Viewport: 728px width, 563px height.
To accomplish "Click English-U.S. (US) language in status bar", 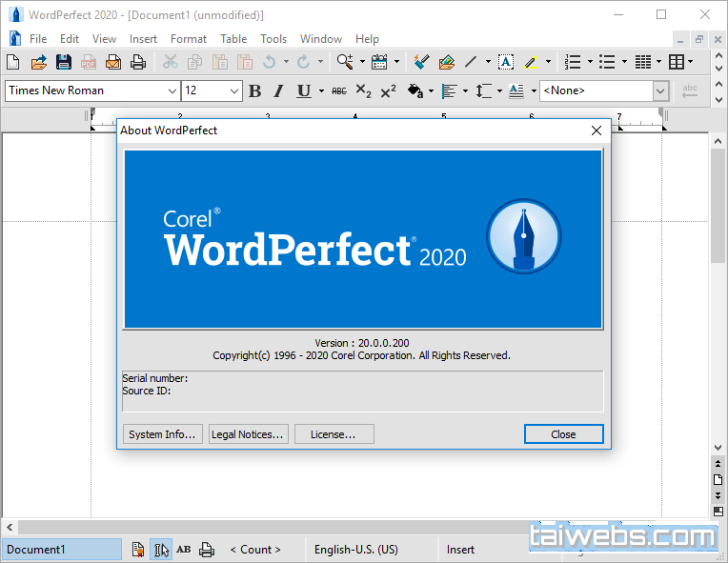I will click(356, 550).
